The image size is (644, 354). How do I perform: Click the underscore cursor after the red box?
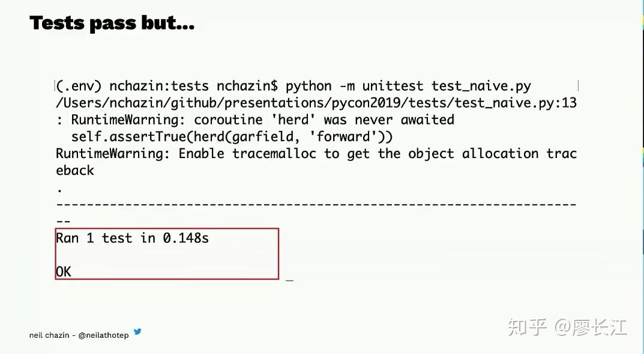point(289,278)
